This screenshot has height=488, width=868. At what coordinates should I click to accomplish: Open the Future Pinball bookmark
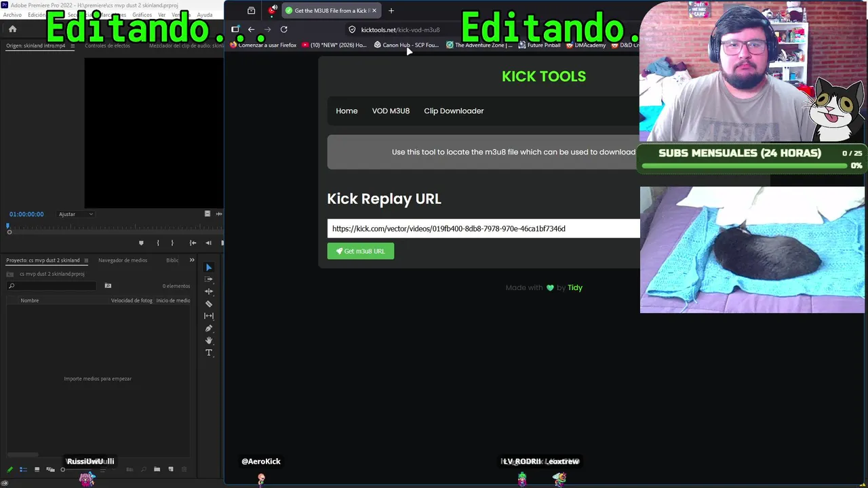[540, 45]
